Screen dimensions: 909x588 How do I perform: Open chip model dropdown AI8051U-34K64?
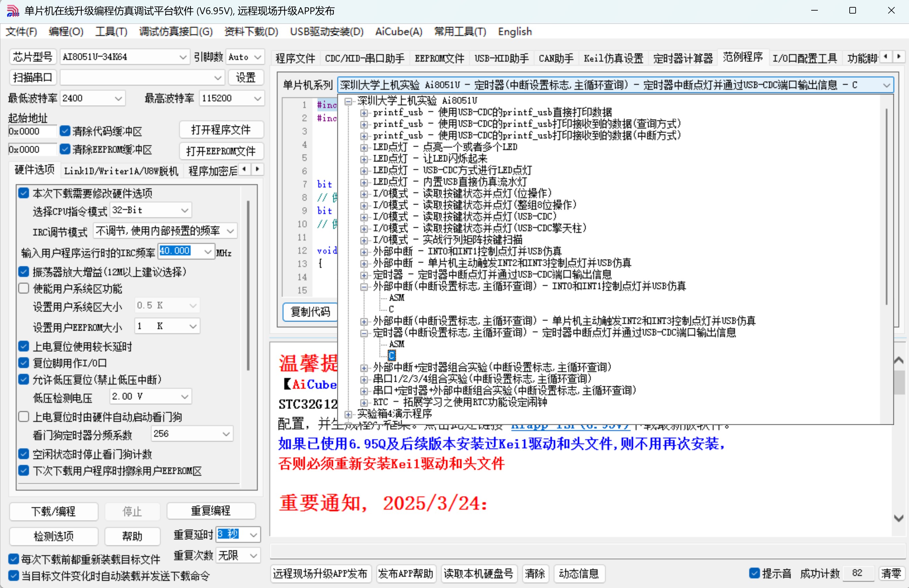(x=125, y=57)
